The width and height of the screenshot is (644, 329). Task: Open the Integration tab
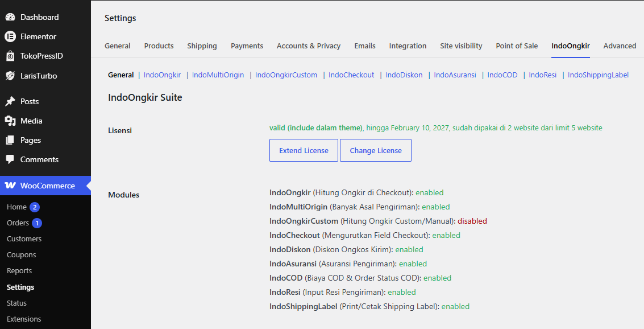[x=408, y=46]
